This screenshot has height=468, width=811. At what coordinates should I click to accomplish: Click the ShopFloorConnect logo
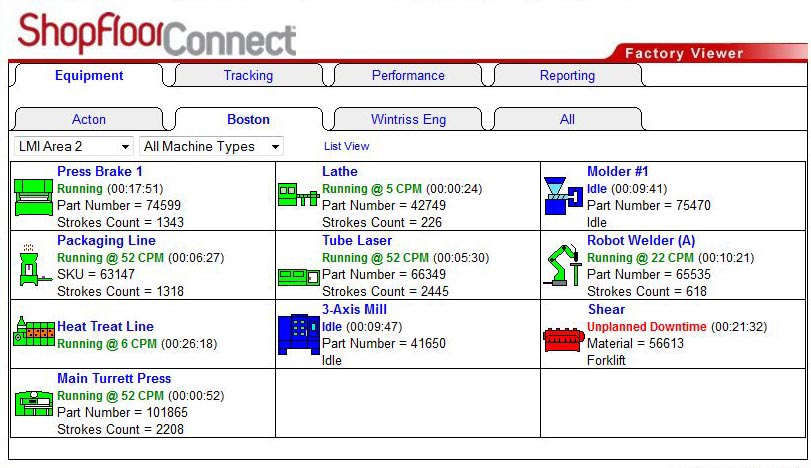click(x=157, y=34)
